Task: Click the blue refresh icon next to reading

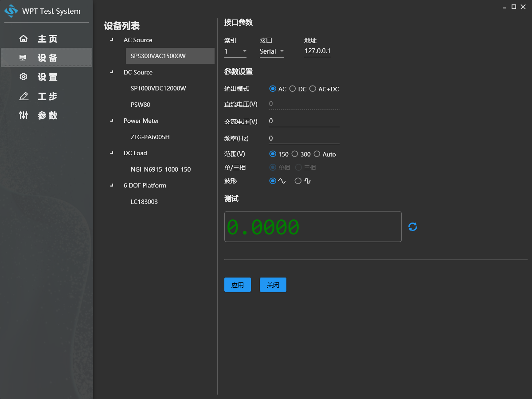Action: tap(413, 227)
